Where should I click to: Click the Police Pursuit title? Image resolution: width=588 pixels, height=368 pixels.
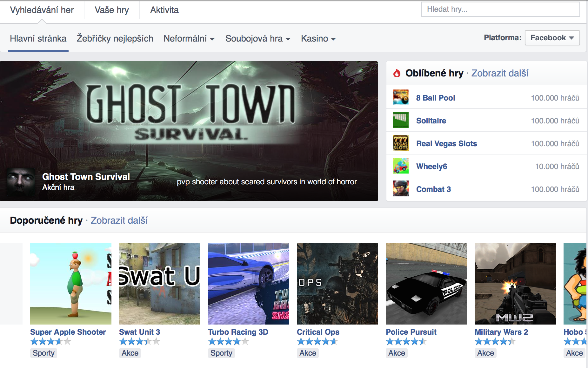click(411, 332)
